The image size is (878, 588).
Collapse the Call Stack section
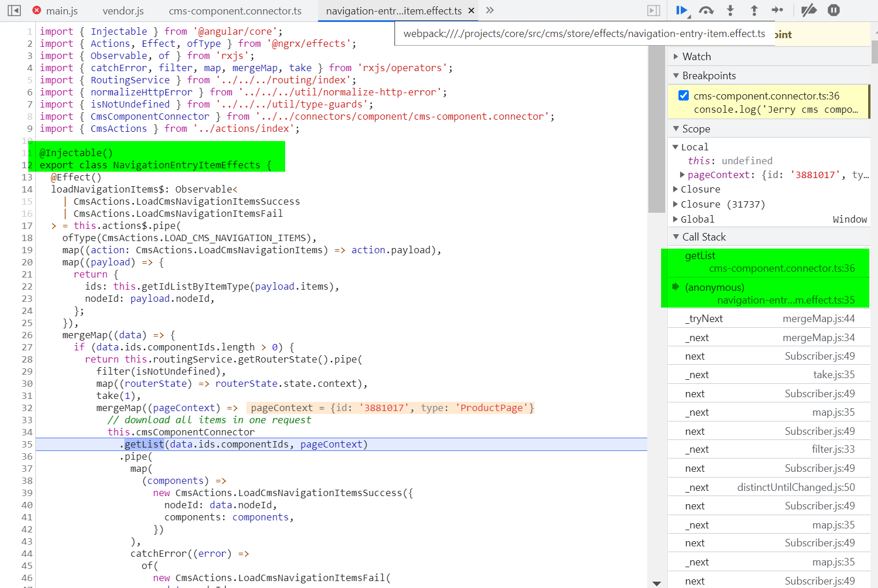point(769,237)
